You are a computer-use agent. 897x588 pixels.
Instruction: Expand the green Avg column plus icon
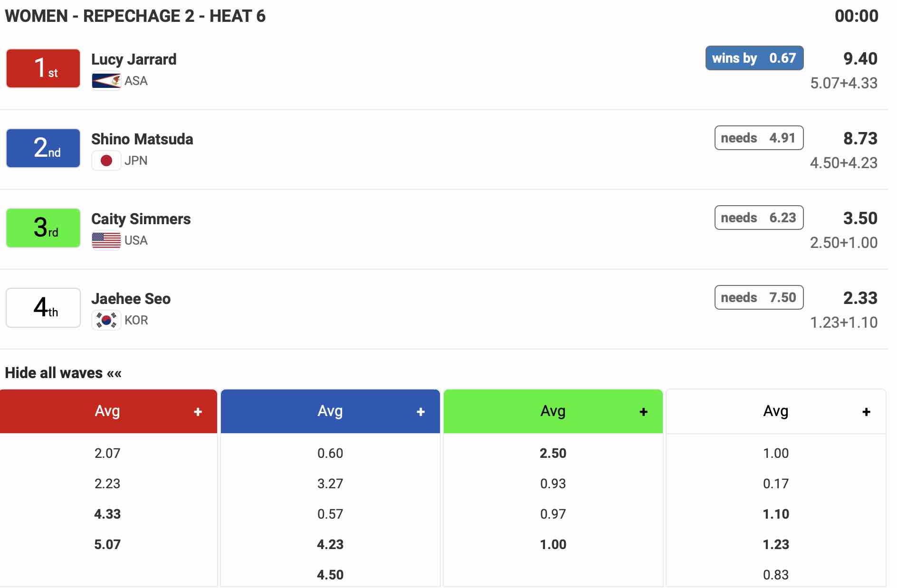643,412
